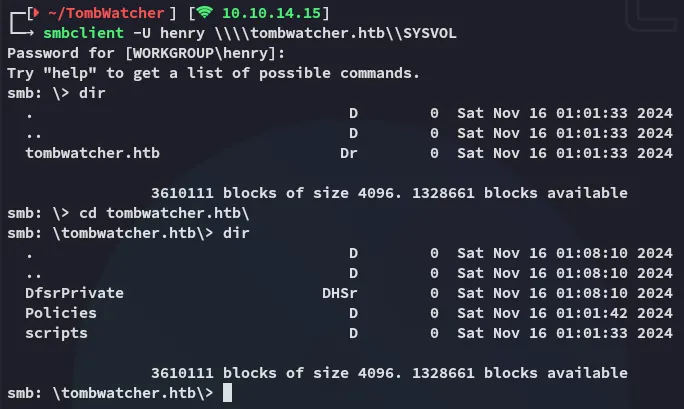Click the first blocks available summary line

click(389, 193)
